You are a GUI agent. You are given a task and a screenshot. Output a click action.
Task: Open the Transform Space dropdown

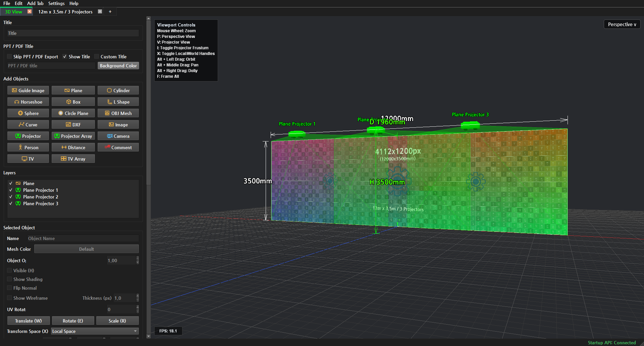[95, 331]
